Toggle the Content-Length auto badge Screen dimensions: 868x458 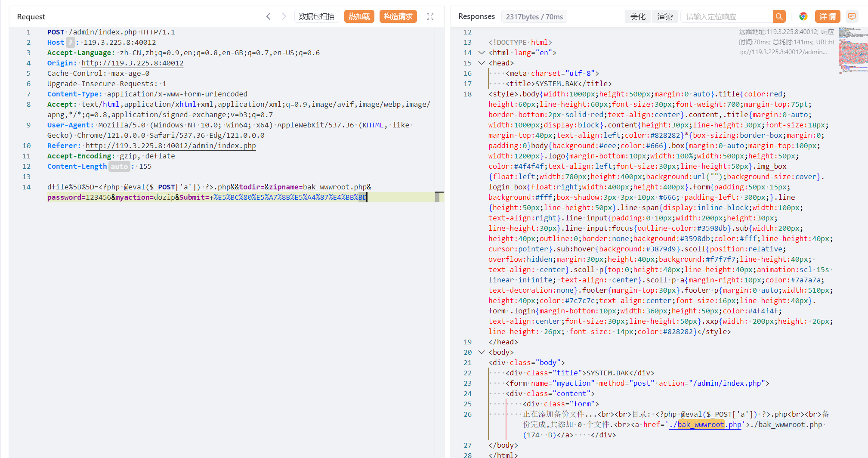tap(119, 166)
